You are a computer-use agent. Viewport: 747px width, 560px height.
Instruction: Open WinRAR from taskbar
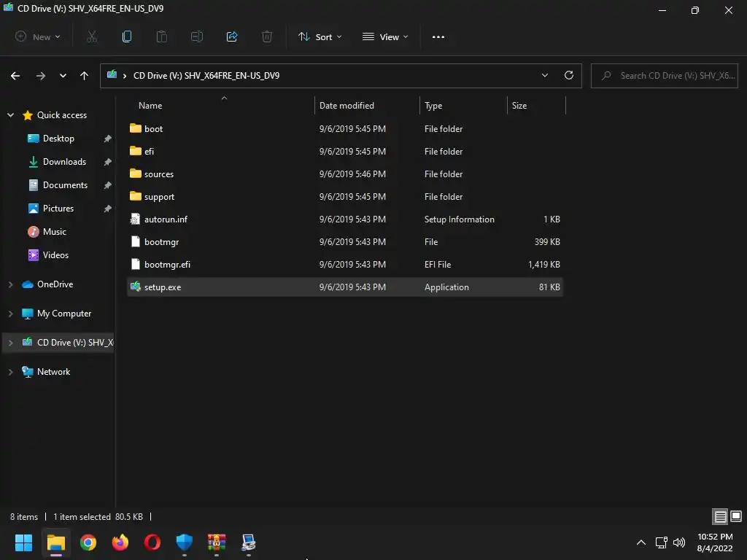point(217,542)
